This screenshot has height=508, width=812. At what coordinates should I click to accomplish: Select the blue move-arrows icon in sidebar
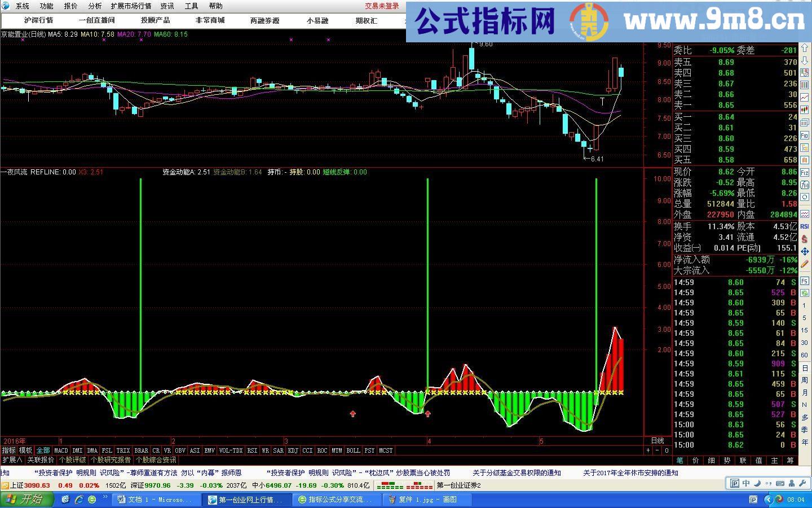[804, 251]
